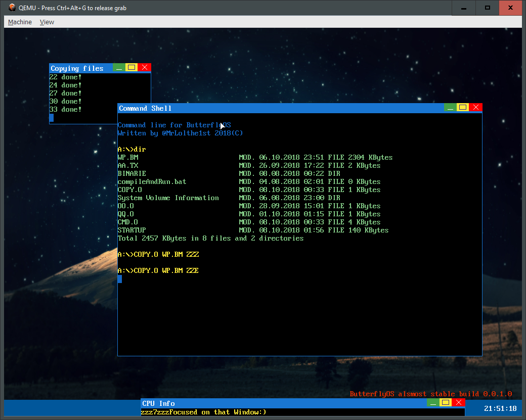This screenshot has width=526, height=420.
Task: Click 'Command line for ButterflyOS' header text
Action: click(174, 125)
